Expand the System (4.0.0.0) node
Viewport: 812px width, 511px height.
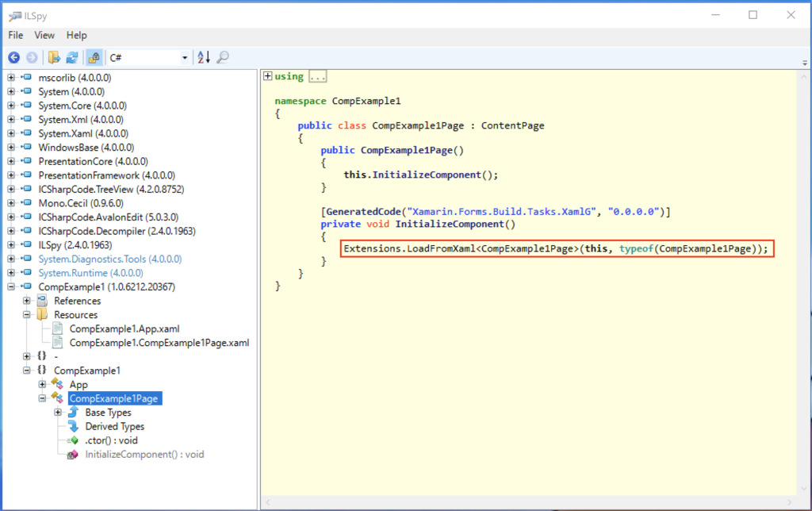[11, 92]
